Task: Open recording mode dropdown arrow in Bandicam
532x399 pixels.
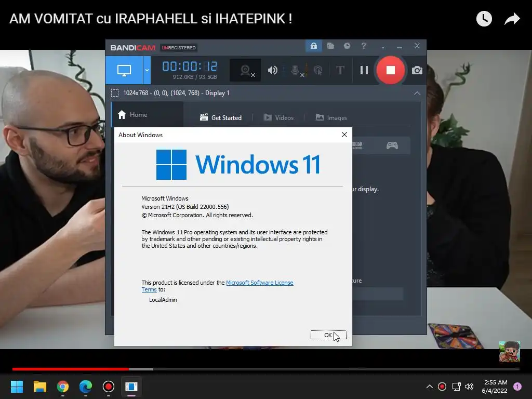Action: tap(147, 70)
